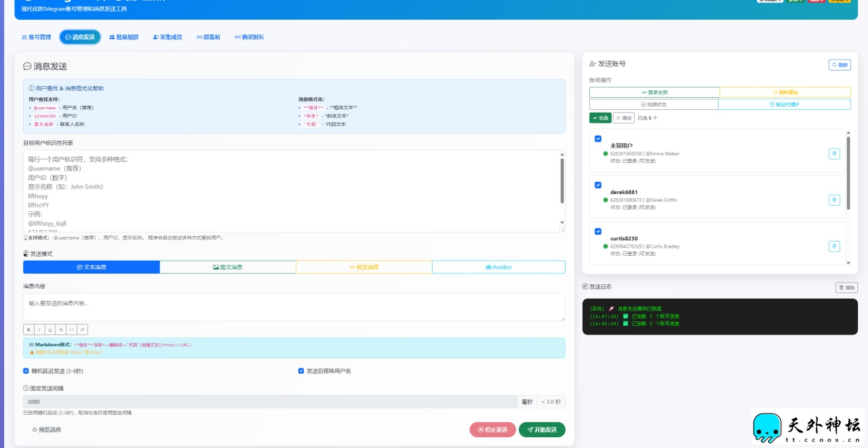Viewport: 868px width, 448px height.
Task: Click the bold formatting icon
Action: [x=28, y=330]
